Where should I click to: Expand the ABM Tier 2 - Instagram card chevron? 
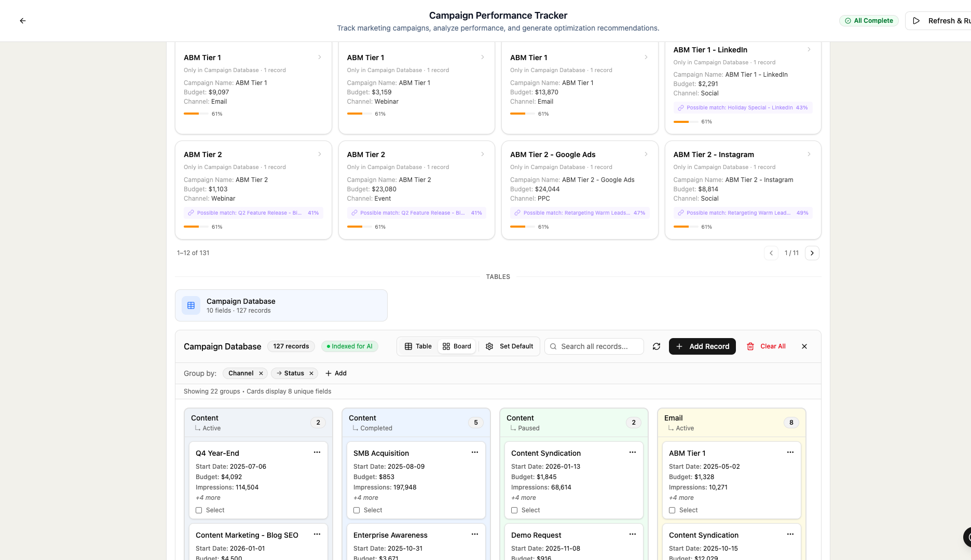pyautogui.click(x=809, y=154)
